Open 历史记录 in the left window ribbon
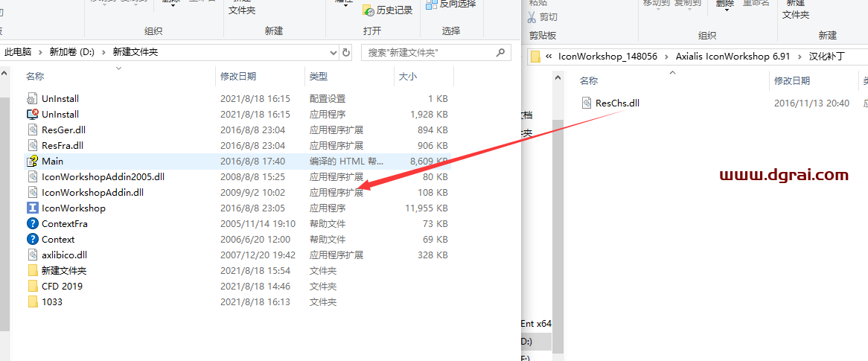This screenshot has height=361, width=868. [x=388, y=10]
